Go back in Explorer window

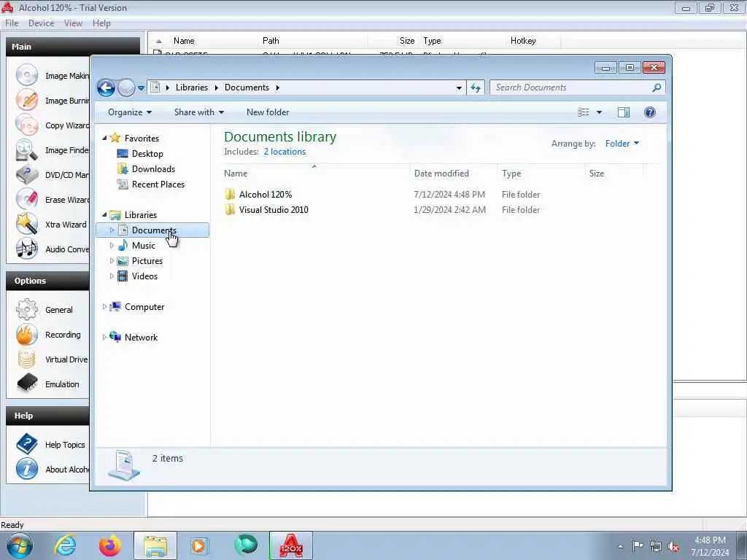pyautogui.click(x=106, y=87)
